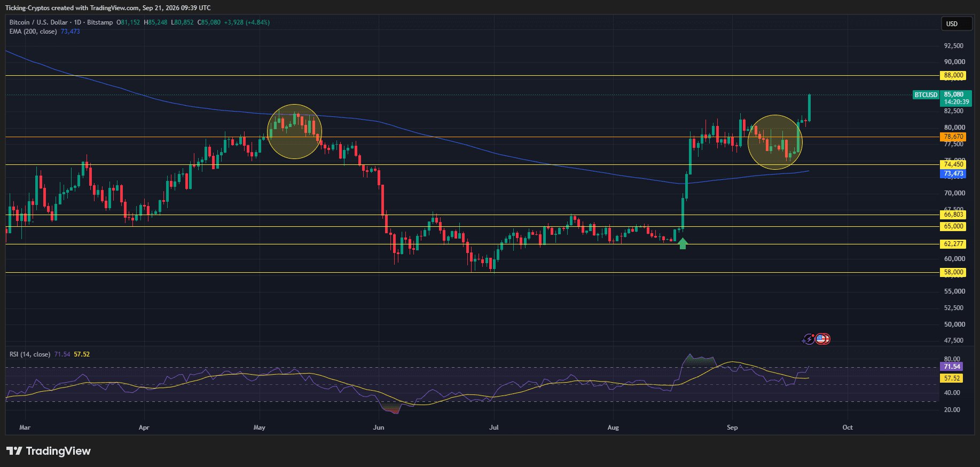Select the 88,000 horizontal line label
This screenshot has height=467, width=980.
click(953, 75)
